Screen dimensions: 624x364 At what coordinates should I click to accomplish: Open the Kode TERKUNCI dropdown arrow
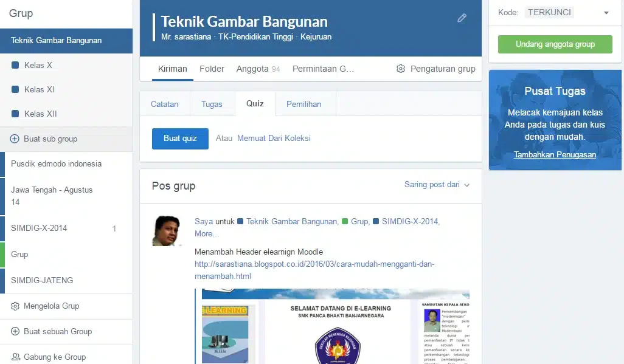(606, 13)
